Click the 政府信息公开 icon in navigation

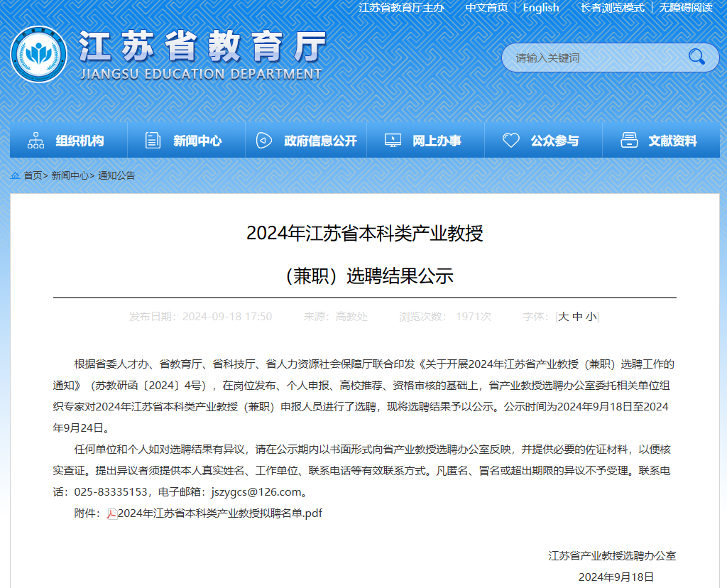(x=264, y=141)
